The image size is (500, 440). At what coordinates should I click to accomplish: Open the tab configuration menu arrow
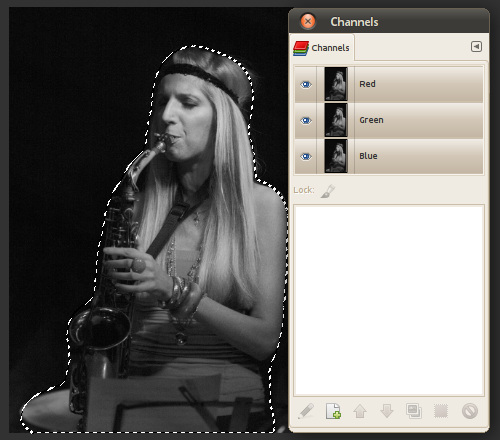pos(476,47)
